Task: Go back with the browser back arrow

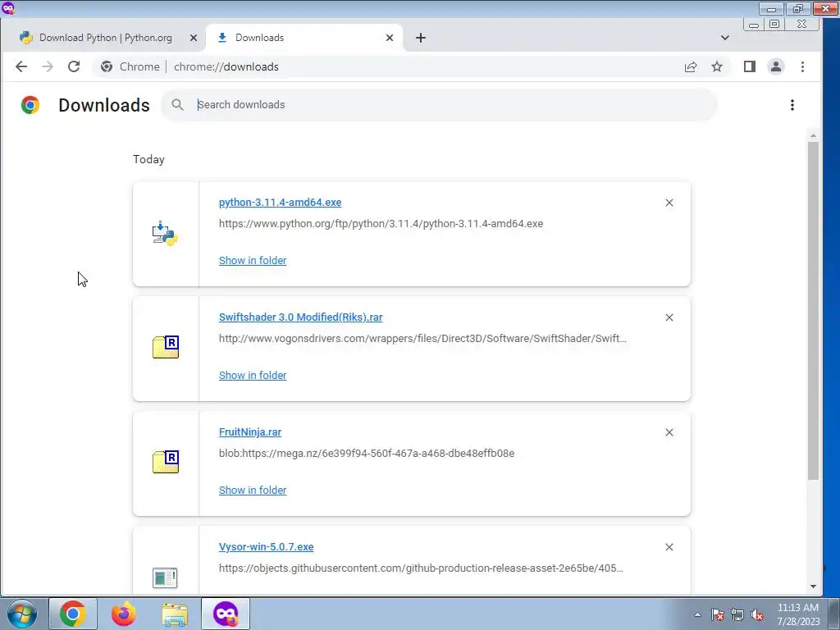Action: [21, 66]
